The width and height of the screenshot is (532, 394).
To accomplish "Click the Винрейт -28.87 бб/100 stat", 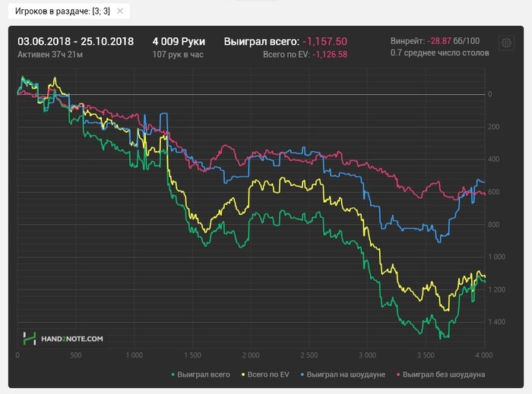I will [x=435, y=41].
